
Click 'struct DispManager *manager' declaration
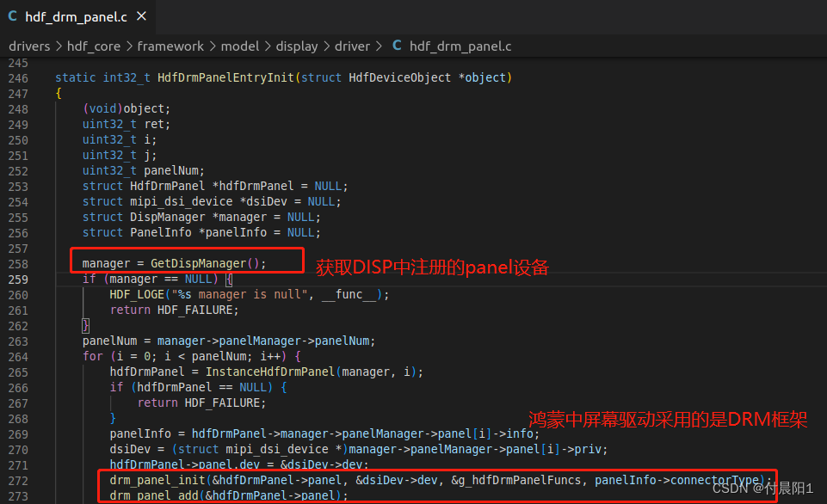[x=175, y=217]
